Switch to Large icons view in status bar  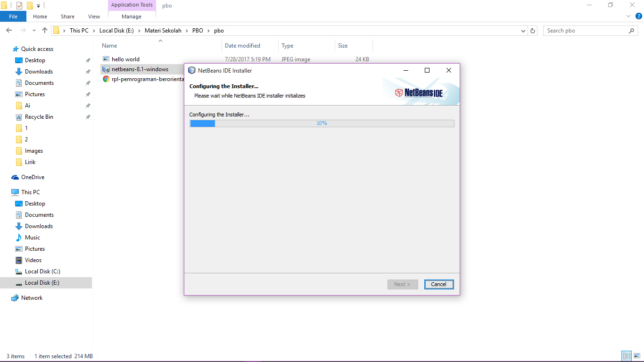click(636, 356)
